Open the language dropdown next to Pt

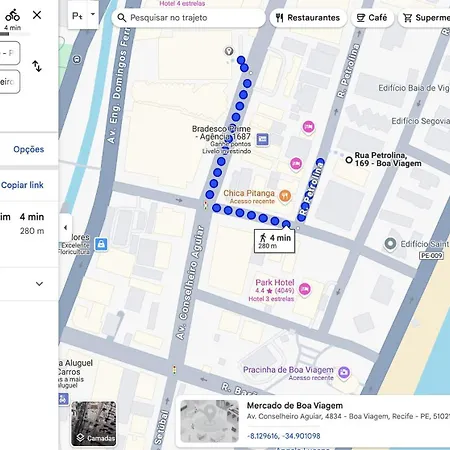(x=93, y=15)
